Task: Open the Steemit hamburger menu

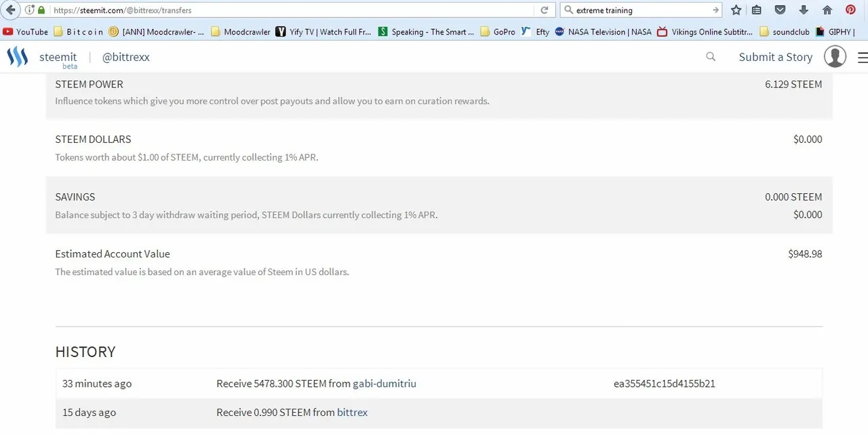Action: pos(863,58)
